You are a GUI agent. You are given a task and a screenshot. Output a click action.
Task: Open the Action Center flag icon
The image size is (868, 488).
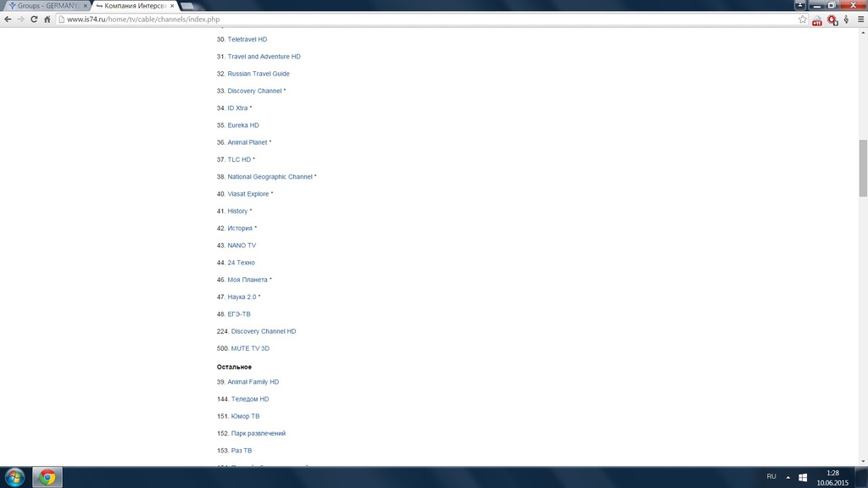[x=803, y=478]
